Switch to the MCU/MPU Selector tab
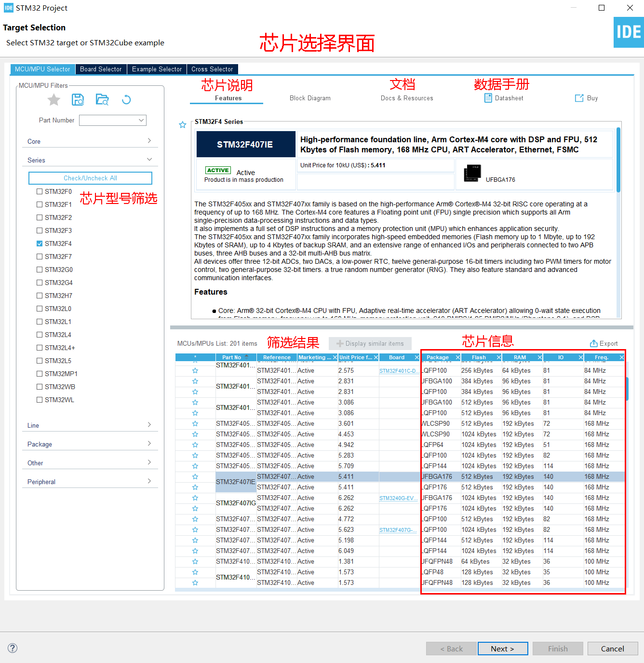 click(x=42, y=69)
